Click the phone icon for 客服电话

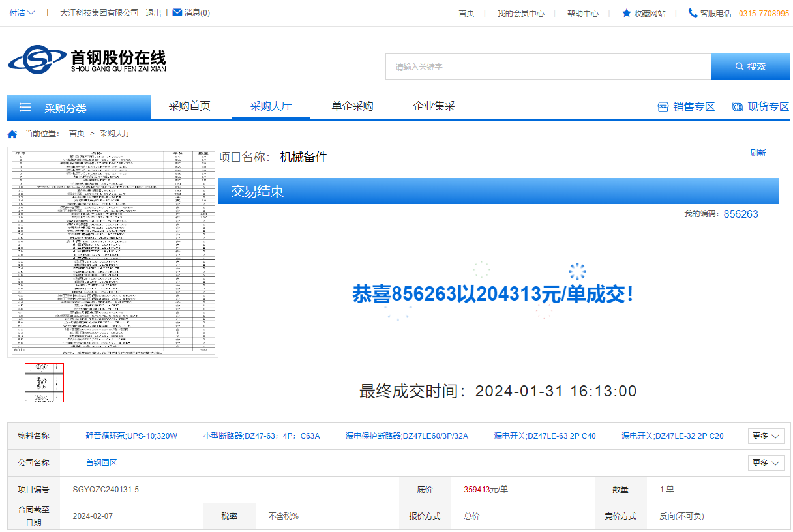(693, 13)
